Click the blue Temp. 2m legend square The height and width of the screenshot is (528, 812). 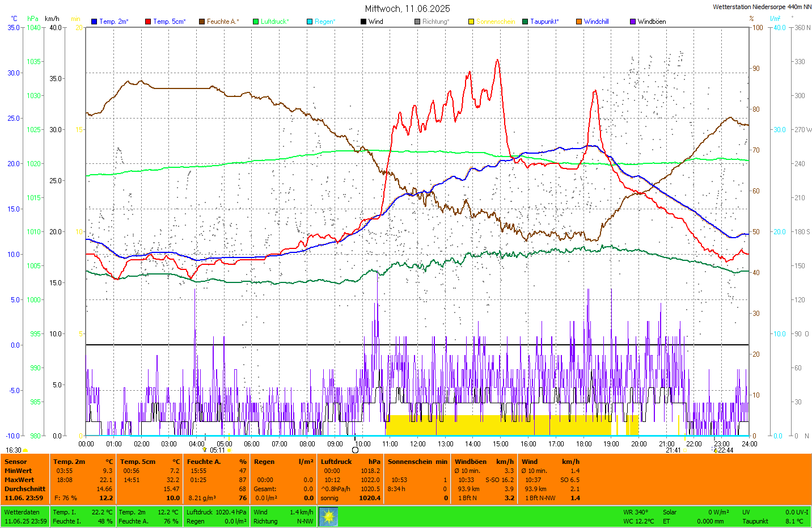94,22
